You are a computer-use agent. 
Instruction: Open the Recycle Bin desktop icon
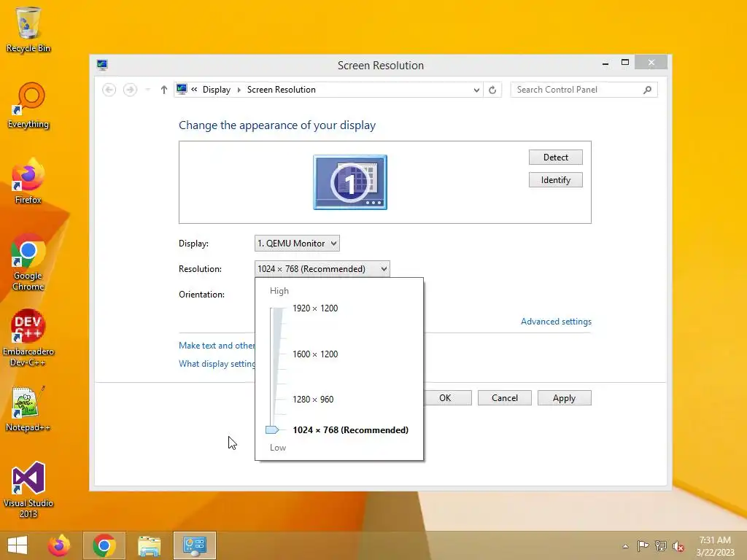(x=28, y=29)
